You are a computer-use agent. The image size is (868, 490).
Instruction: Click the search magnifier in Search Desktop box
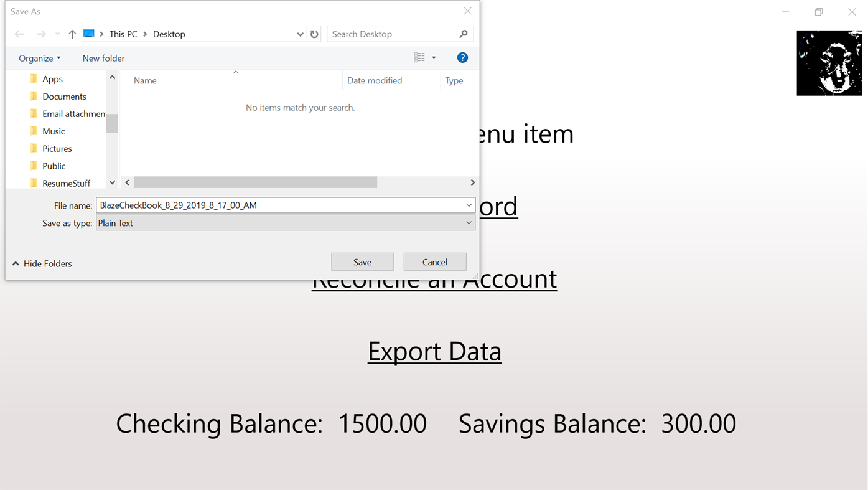point(463,34)
